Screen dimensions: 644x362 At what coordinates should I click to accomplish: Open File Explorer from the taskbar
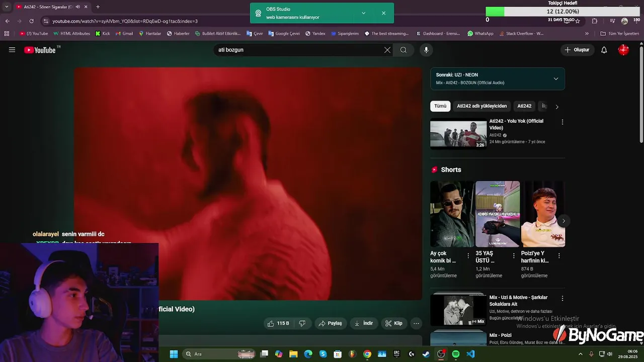click(x=293, y=354)
